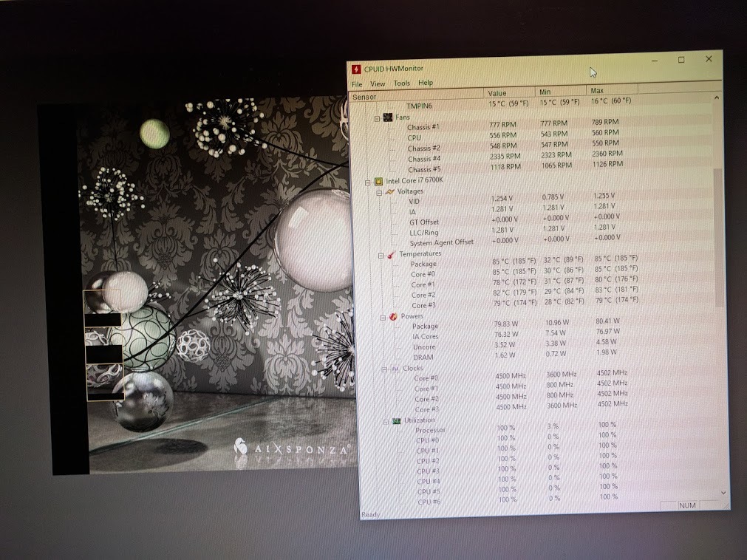The height and width of the screenshot is (560, 747).
Task: Open the Tools menu
Action: pos(402,83)
